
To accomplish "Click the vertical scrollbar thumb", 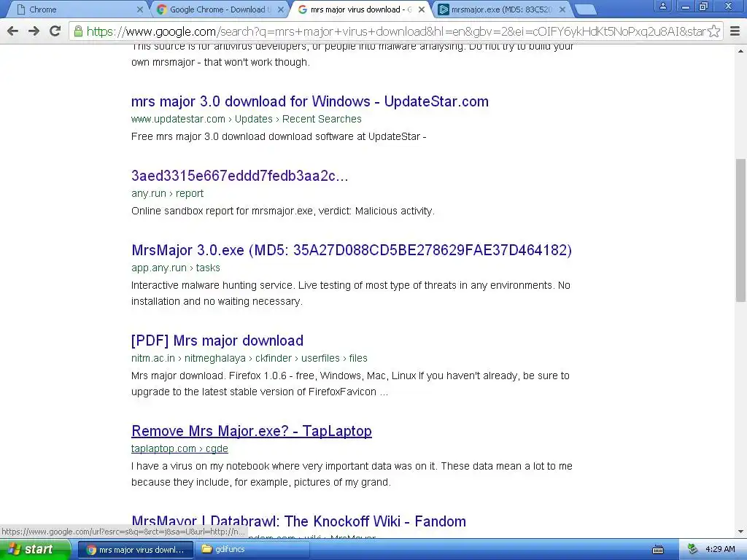I will coord(741,230).
